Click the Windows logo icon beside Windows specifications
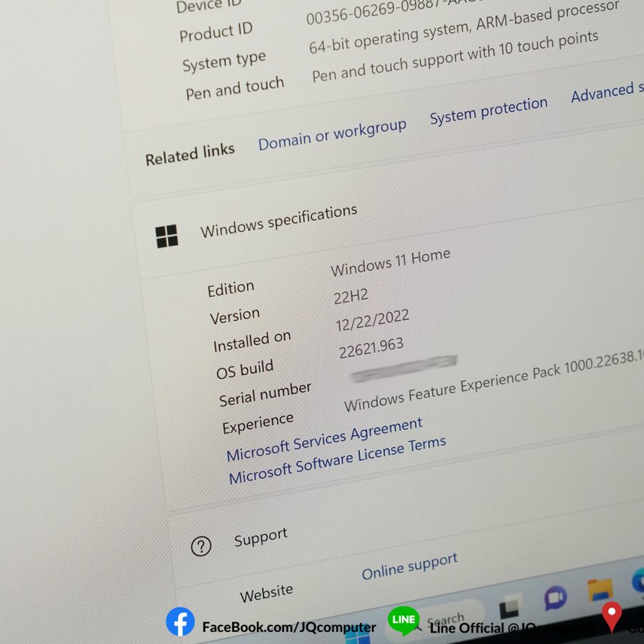This screenshot has width=644, height=644. (167, 236)
